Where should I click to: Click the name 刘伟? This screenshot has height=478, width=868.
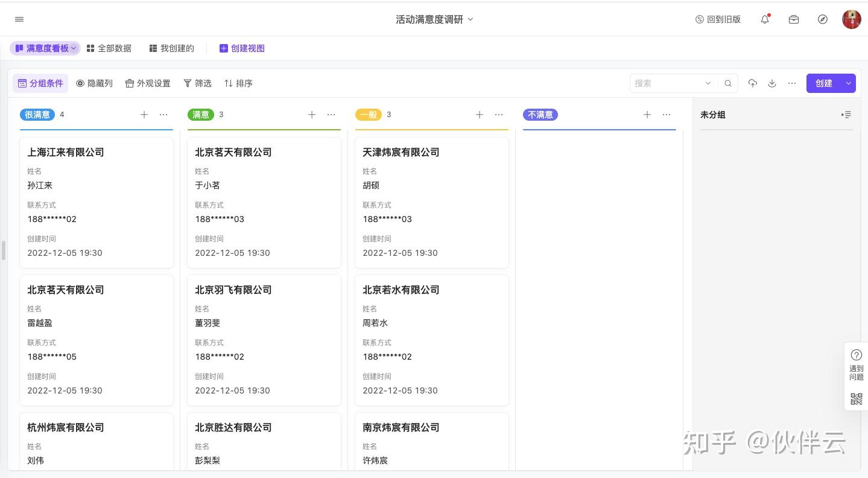click(36, 460)
